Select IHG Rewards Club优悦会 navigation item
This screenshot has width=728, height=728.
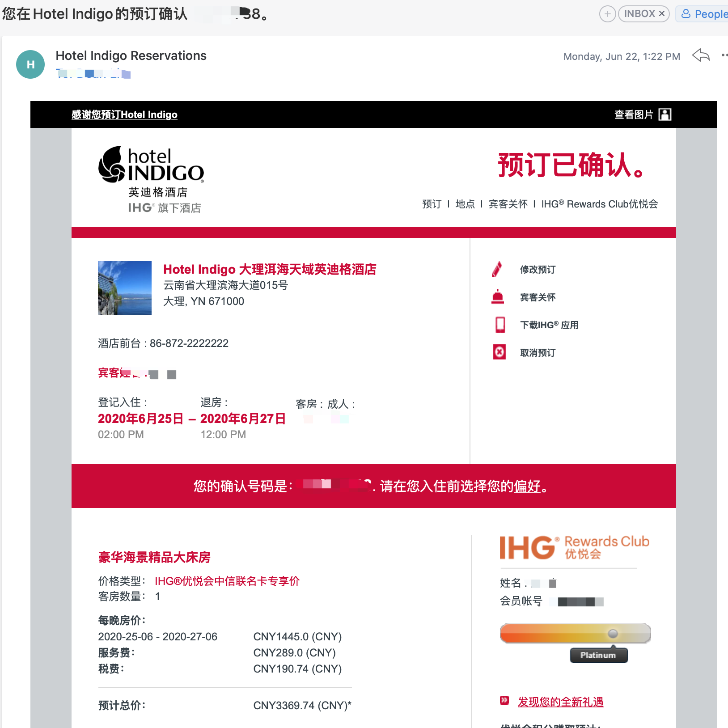[600, 204]
